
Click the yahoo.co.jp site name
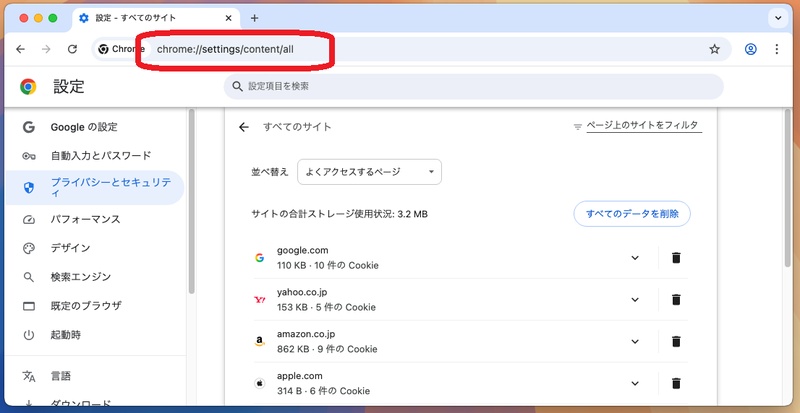click(x=302, y=293)
